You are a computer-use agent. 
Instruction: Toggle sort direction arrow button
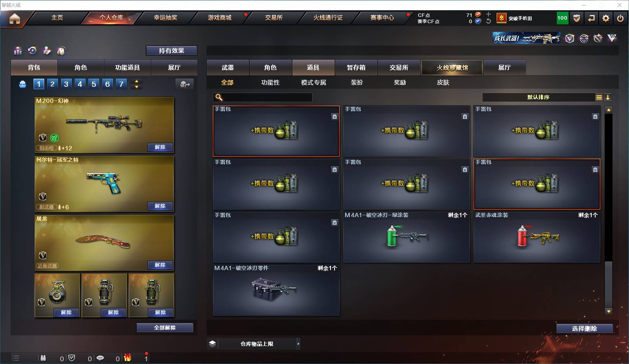[x=607, y=97]
